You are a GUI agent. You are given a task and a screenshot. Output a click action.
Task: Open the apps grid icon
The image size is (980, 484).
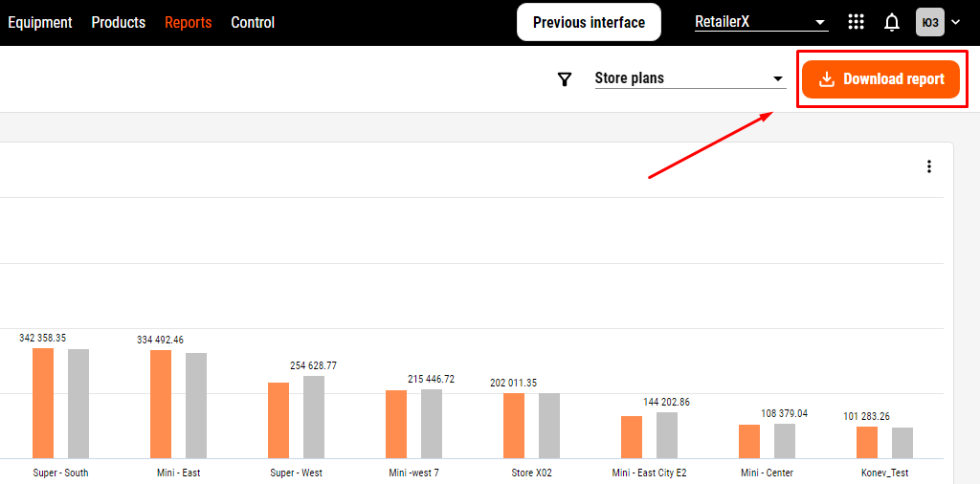tap(856, 22)
